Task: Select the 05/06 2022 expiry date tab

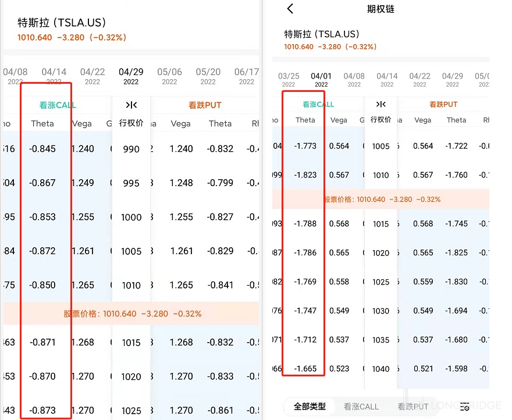Action: (x=169, y=76)
